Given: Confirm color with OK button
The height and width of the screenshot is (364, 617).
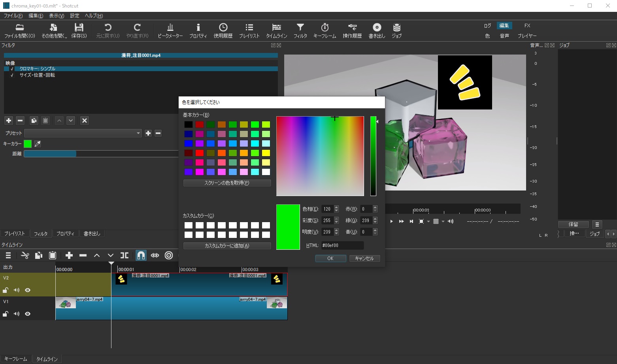Looking at the screenshot, I should (x=330, y=258).
